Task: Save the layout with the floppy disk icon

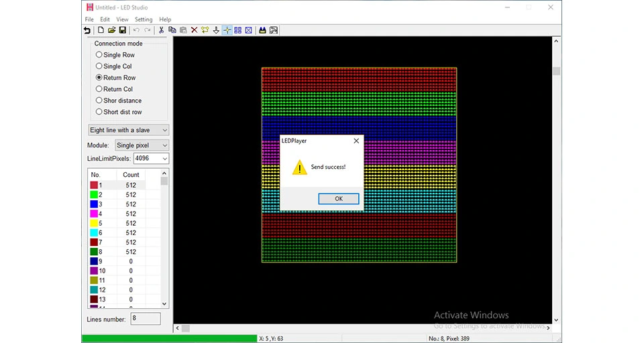Action: tap(122, 30)
